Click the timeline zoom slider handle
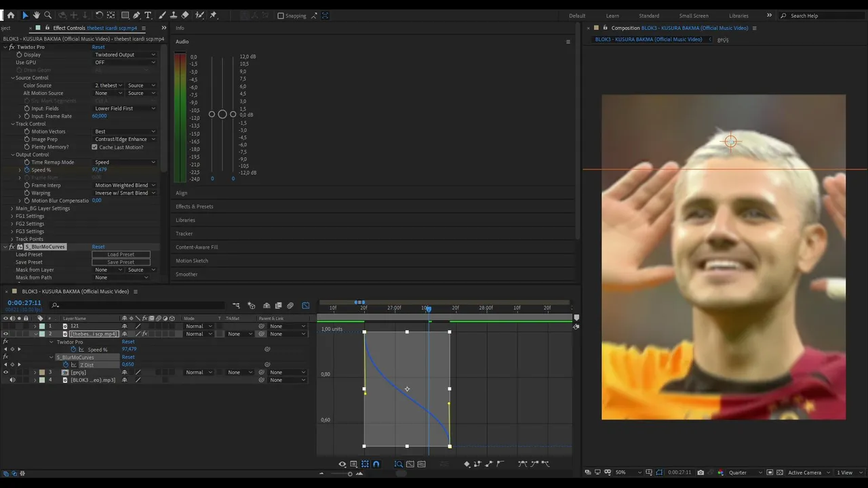The image size is (868, 488). [x=350, y=474]
